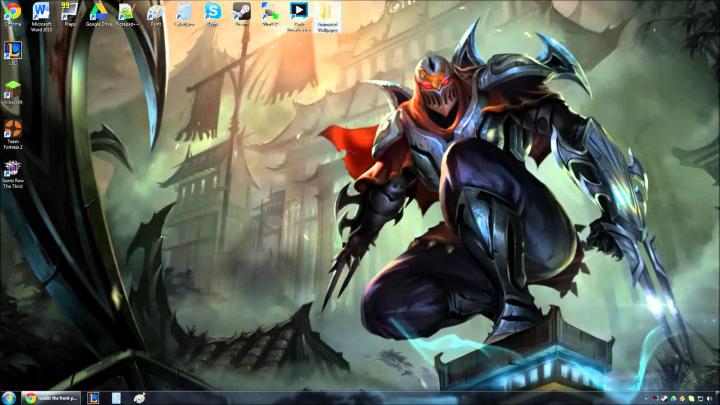Open the Windows Start menu
Image resolution: width=720 pixels, height=405 pixels.
coord(9,398)
